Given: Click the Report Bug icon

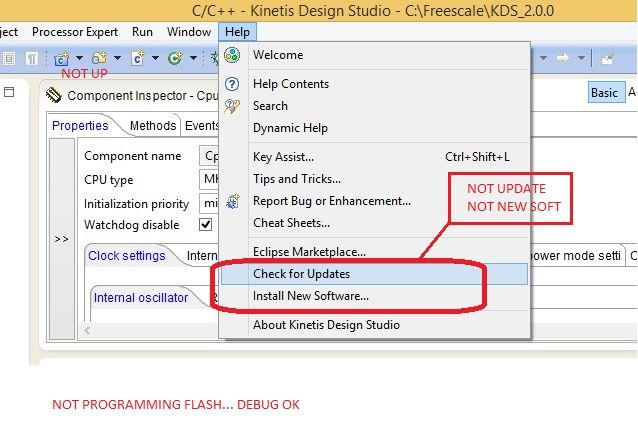Looking at the screenshot, I should click(233, 201).
